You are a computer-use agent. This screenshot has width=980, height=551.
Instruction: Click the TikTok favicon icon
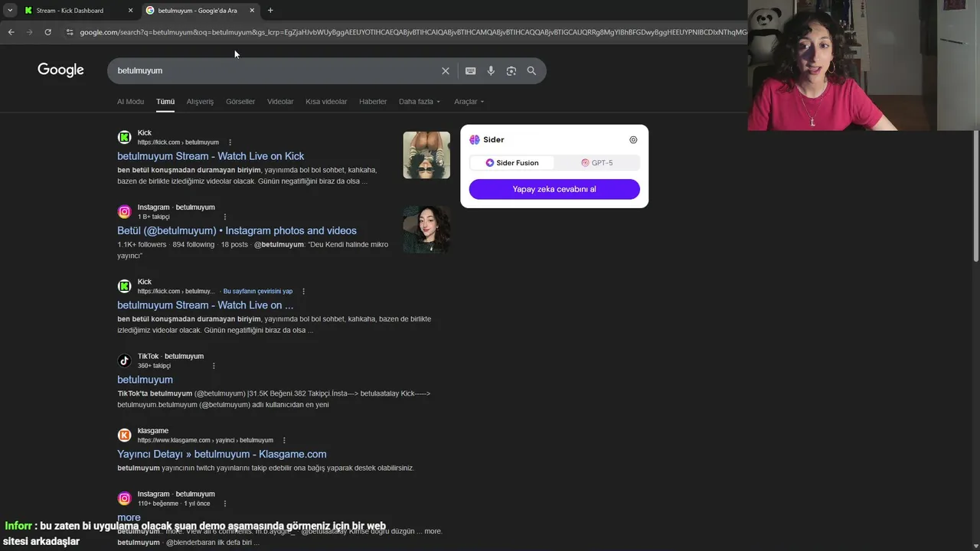tap(124, 360)
